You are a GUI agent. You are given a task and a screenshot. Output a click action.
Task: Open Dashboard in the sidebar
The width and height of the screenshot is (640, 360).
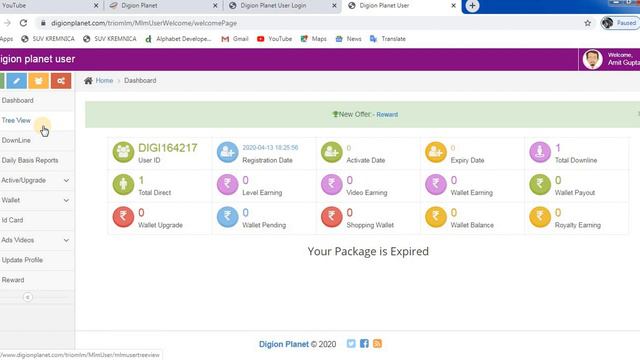pyautogui.click(x=18, y=100)
